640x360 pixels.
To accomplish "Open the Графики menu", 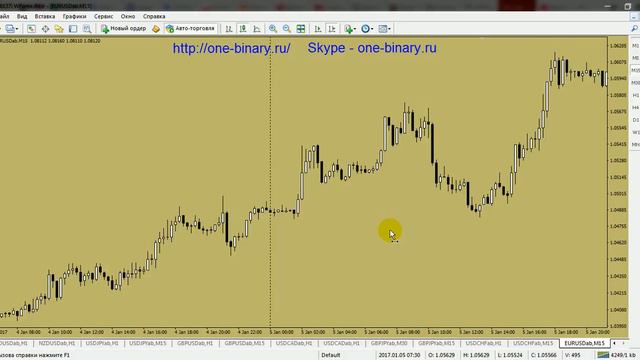I will click(74, 16).
